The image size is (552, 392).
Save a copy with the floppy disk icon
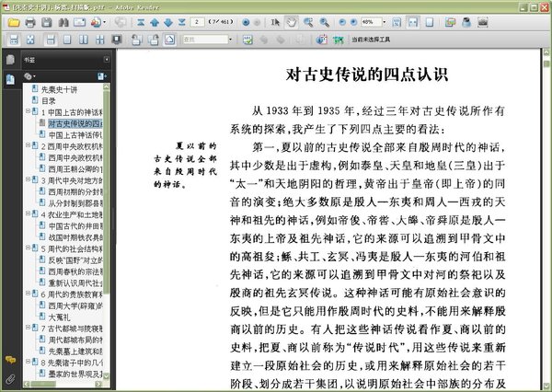pos(47,22)
